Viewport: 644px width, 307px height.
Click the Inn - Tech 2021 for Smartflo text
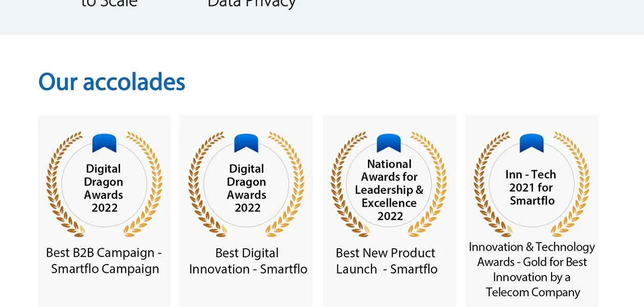(532, 187)
